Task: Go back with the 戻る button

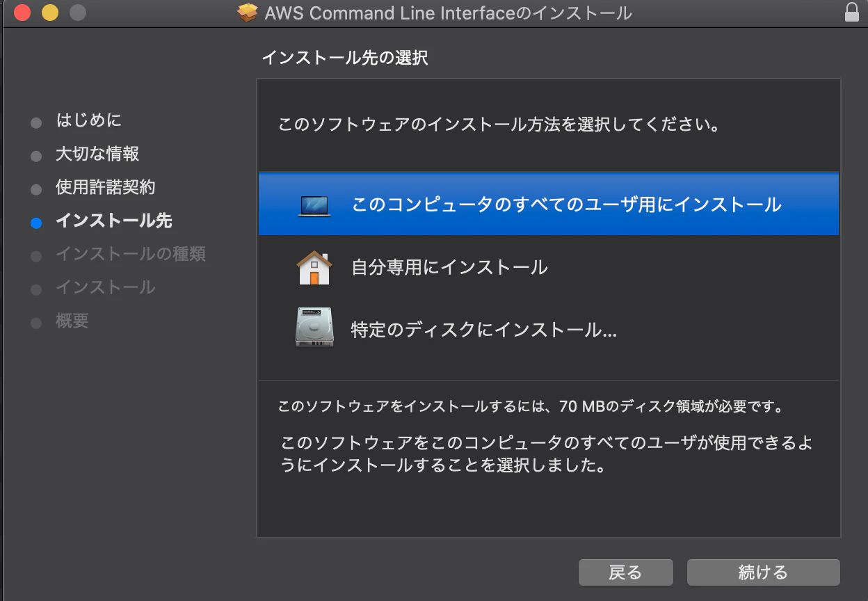Action: coord(625,572)
